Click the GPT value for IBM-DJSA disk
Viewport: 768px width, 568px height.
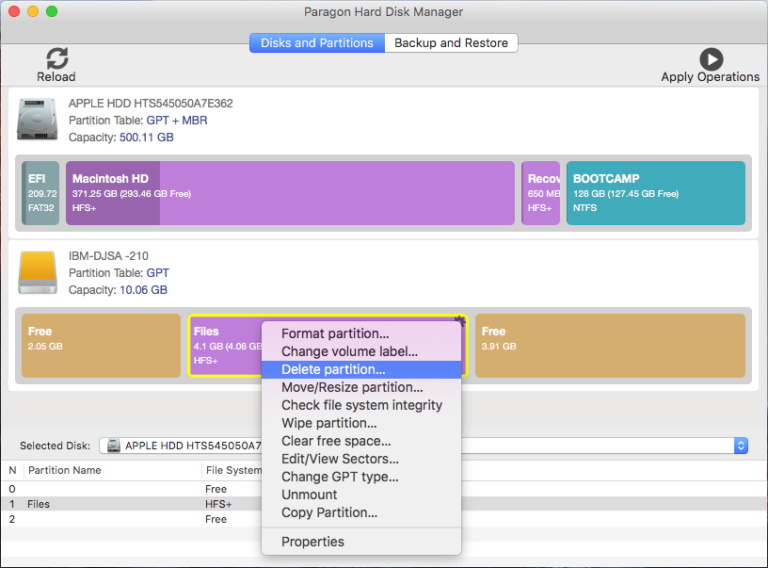158,273
